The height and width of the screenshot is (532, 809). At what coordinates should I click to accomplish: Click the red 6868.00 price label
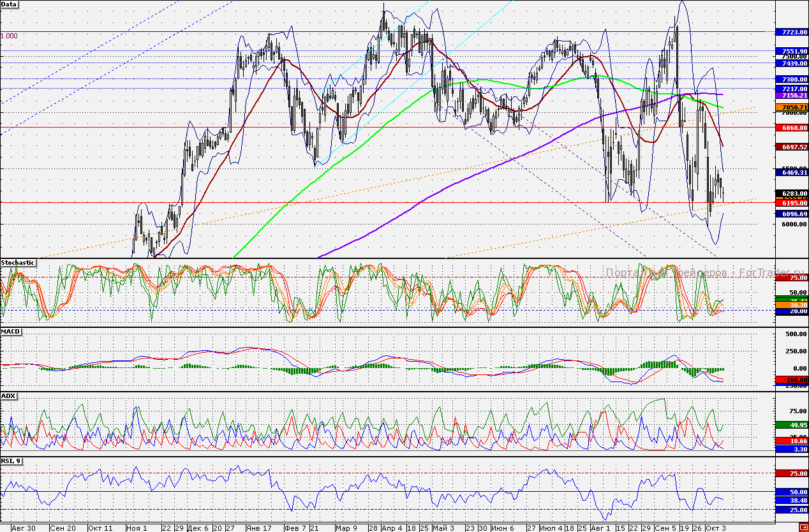click(x=790, y=128)
